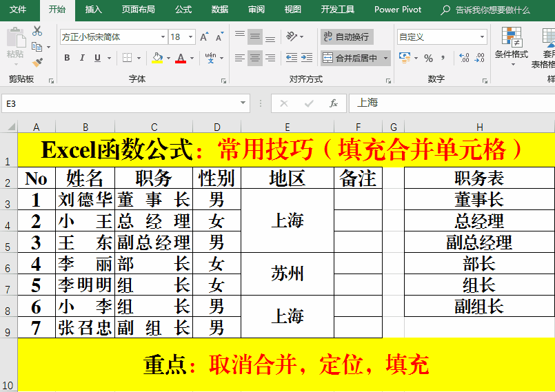Click the 粘贴 paste button

point(14,45)
